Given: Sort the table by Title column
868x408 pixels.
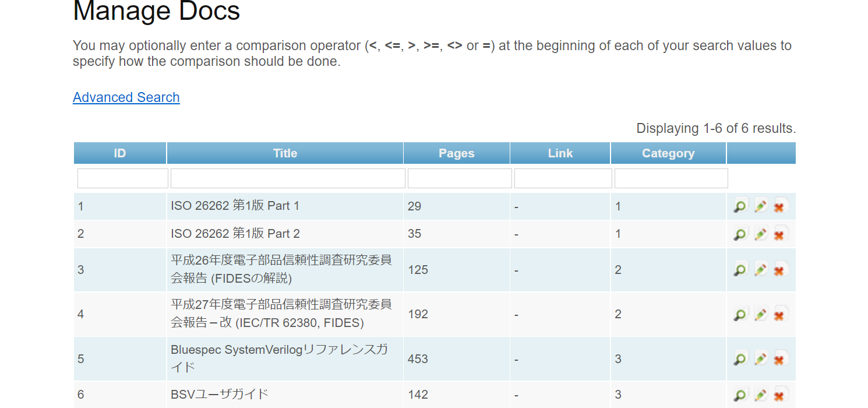Looking at the screenshot, I should pyautogui.click(x=285, y=153).
